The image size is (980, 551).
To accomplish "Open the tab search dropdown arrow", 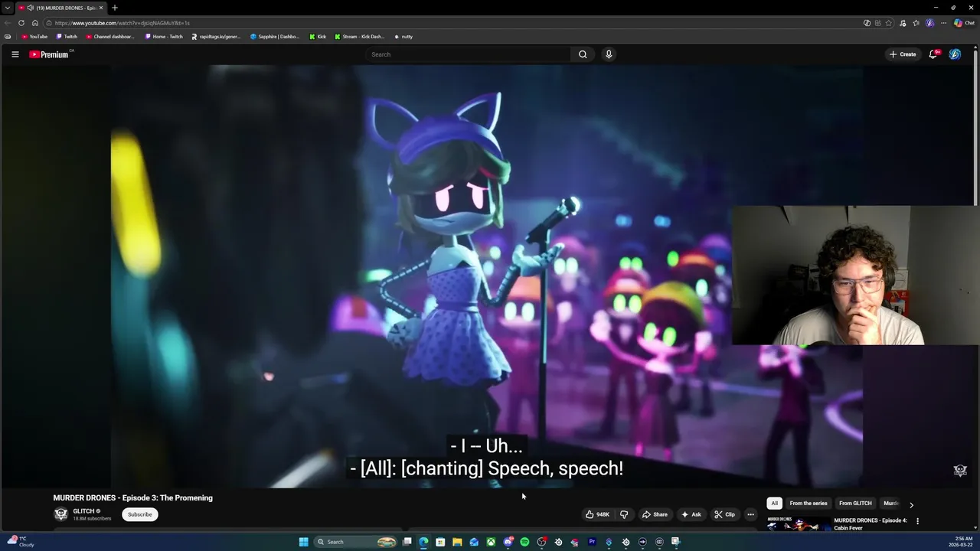I will (x=8, y=8).
